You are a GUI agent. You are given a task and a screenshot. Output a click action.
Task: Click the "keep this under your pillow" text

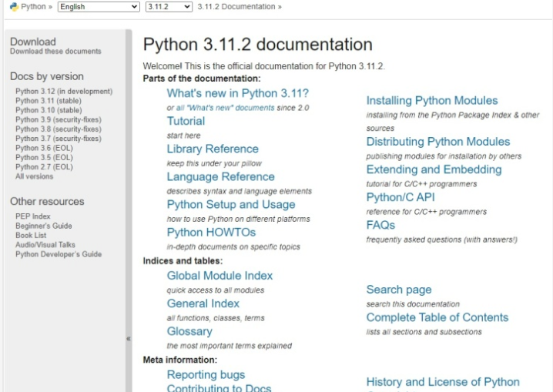pos(214,163)
